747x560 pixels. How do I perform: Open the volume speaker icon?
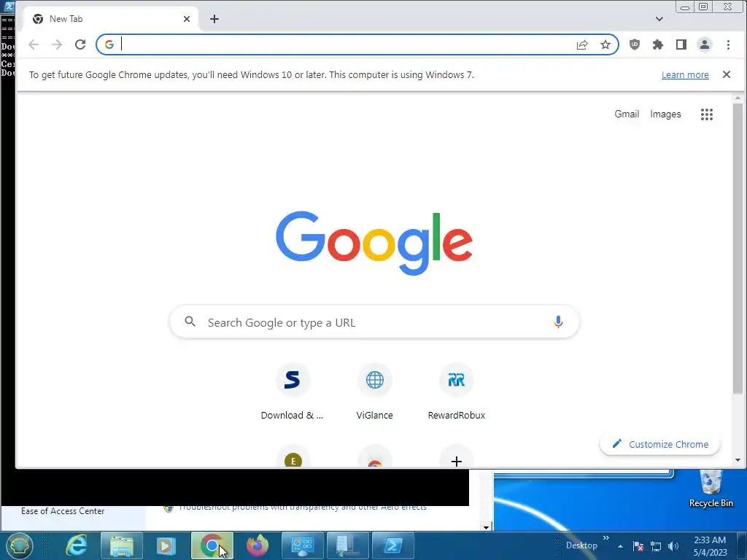[673, 546]
